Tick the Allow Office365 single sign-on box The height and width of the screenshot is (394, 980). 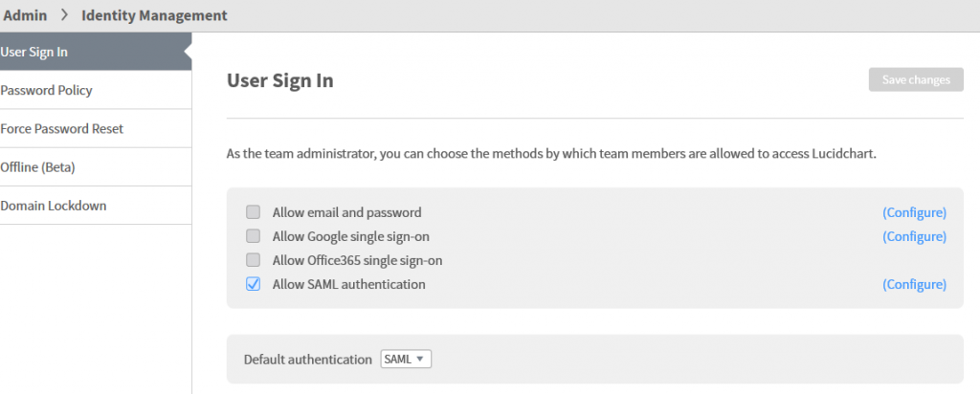tap(253, 260)
